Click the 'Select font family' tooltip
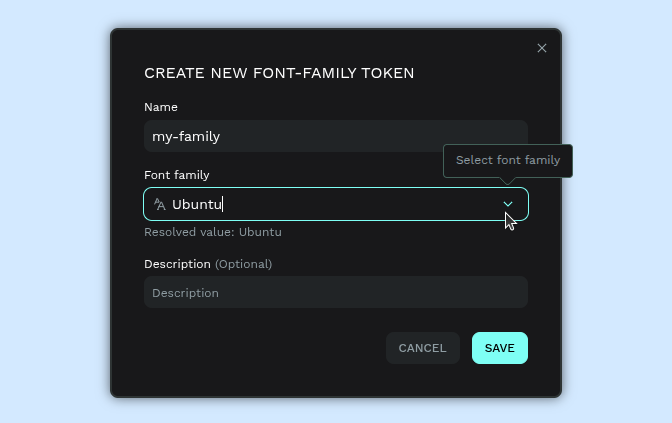 tap(507, 160)
